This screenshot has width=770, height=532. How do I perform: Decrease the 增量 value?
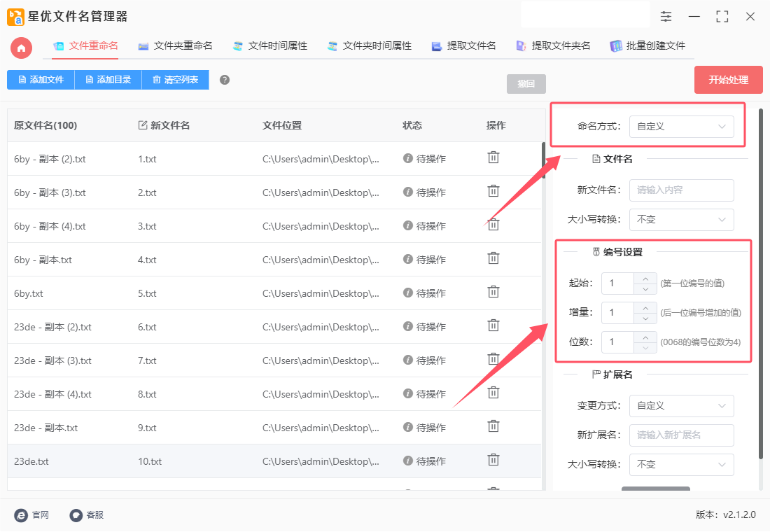(x=645, y=318)
